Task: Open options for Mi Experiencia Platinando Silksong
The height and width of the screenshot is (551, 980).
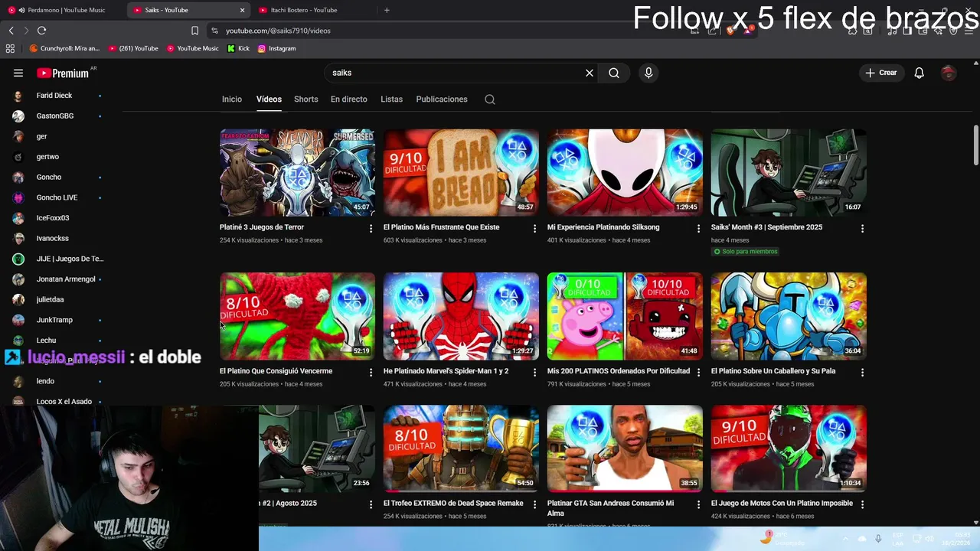Action: pos(698,228)
